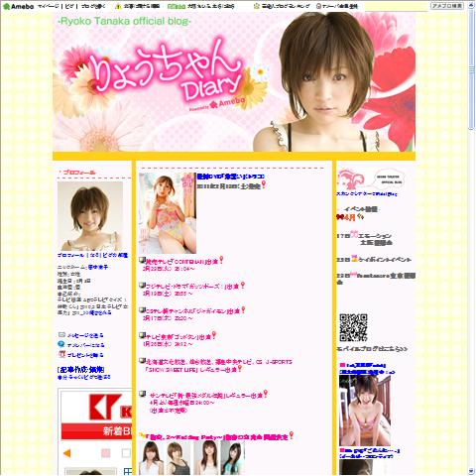Click TV icon beside テレビ東京 ゴッドタン entry
Screen dimensions: 476x476
point(142,335)
